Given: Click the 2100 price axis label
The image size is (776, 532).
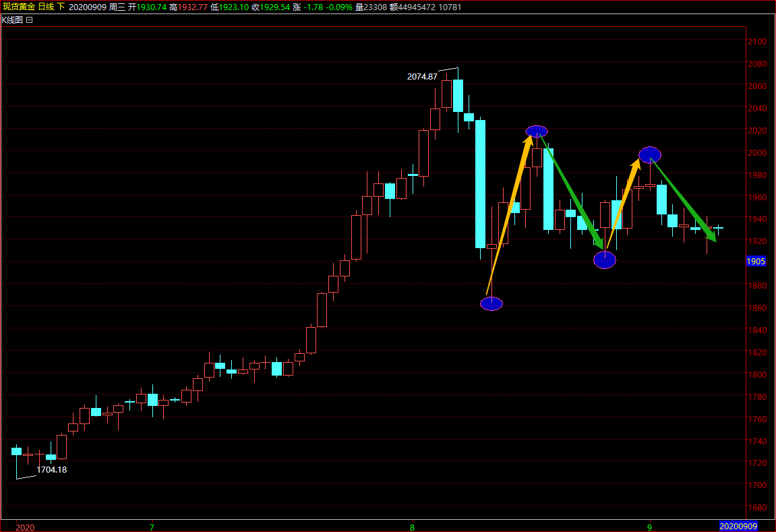Looking at the screenshot, I should pos(757,42).
